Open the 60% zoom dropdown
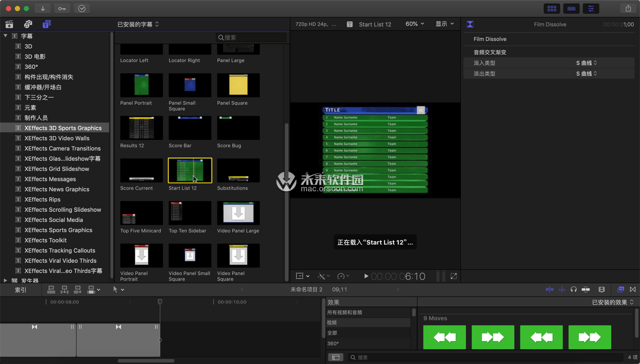640x364 pixels. pos(415,24)
